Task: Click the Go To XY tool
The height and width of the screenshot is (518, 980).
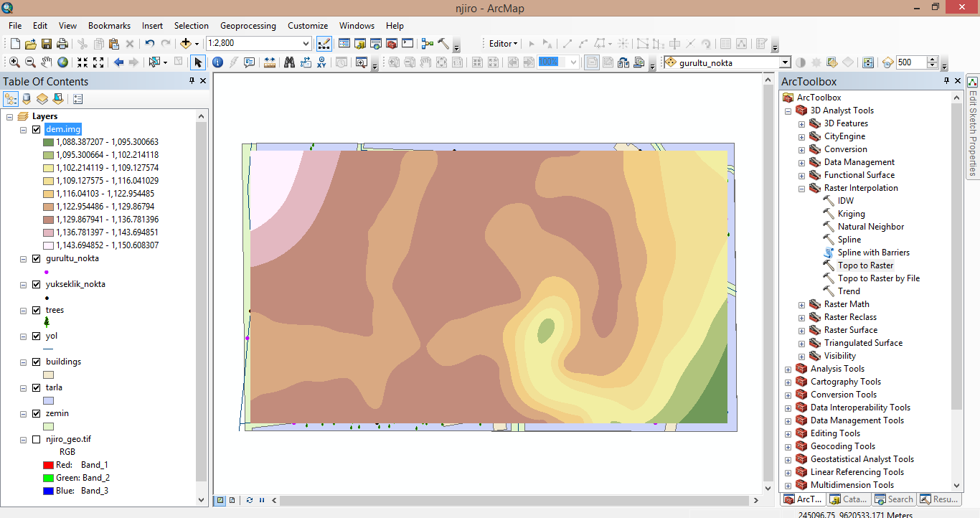Action: [x=321, y=62]
